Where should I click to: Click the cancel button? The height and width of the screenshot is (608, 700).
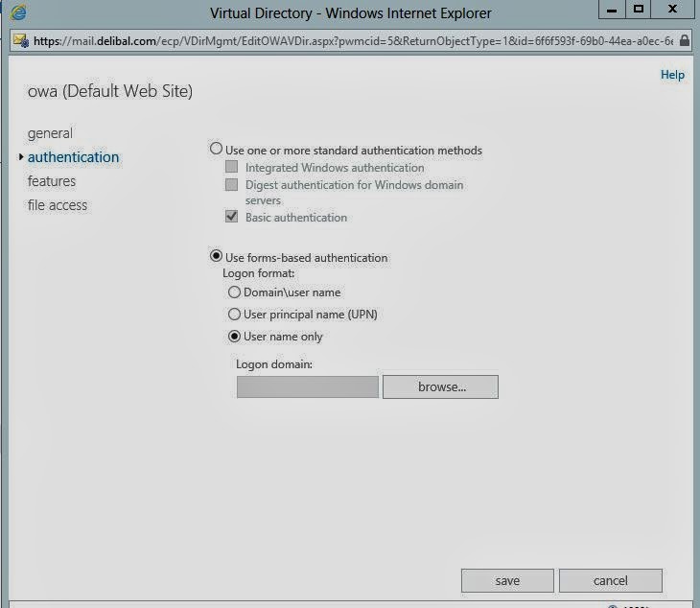[x=610, y=580]
